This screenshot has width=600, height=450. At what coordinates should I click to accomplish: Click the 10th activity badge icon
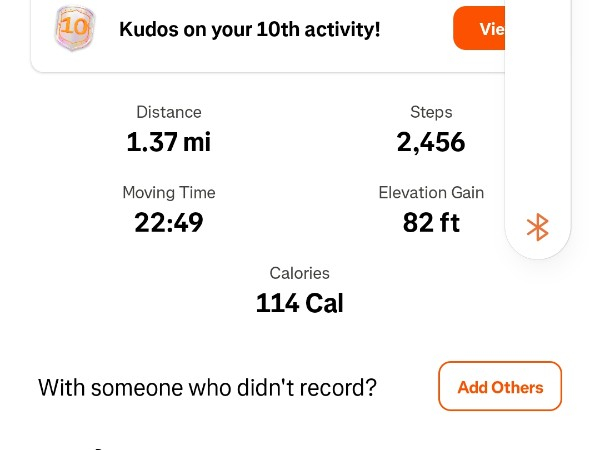74,29
